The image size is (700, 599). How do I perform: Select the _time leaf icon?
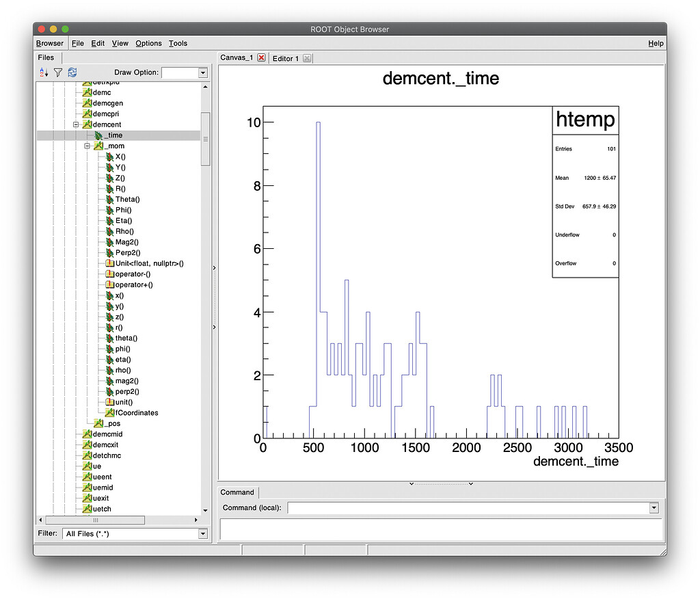(x=98, y=135)
